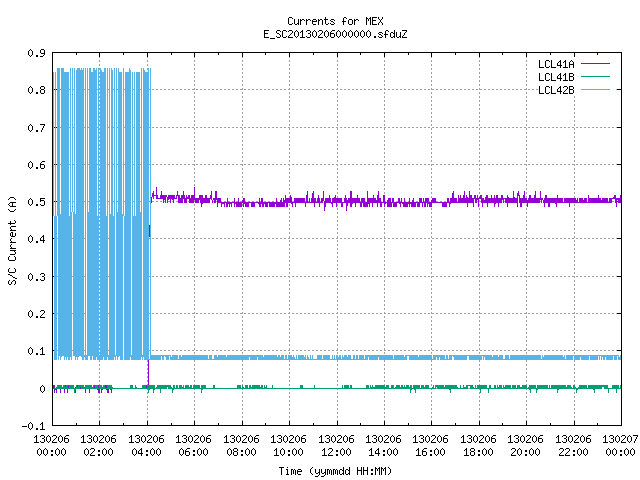Click the y-axis value 0.6
This screenshot has height=480, width=640.
click(x=36, y=165)
